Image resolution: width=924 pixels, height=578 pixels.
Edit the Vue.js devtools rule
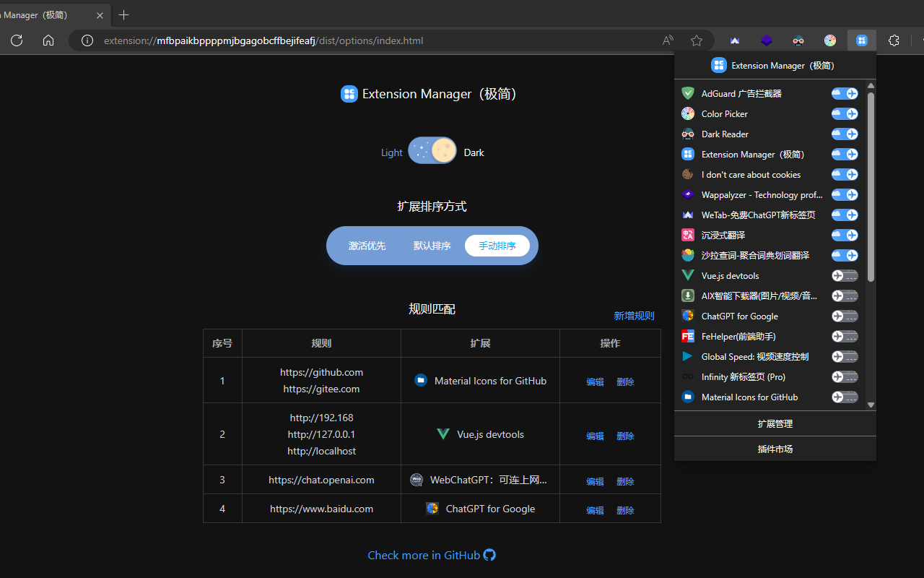coord(595,436)
